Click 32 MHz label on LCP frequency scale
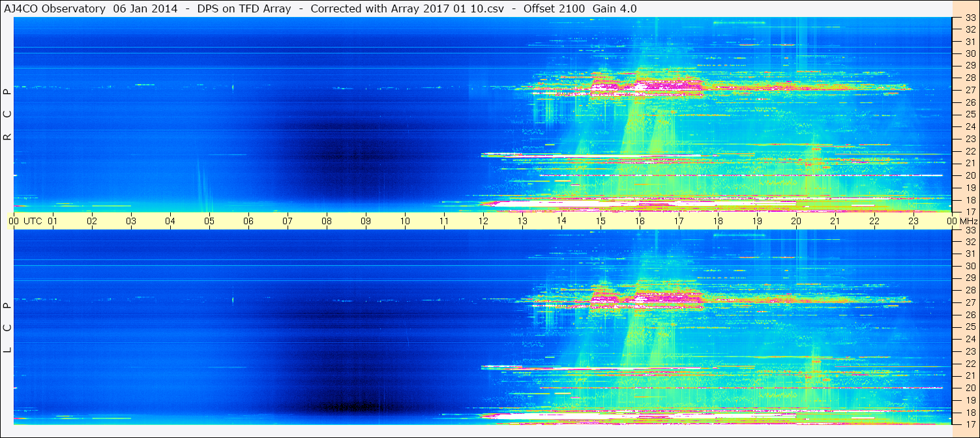The width and height of the screenshot is (980, 438). point(970,241)
